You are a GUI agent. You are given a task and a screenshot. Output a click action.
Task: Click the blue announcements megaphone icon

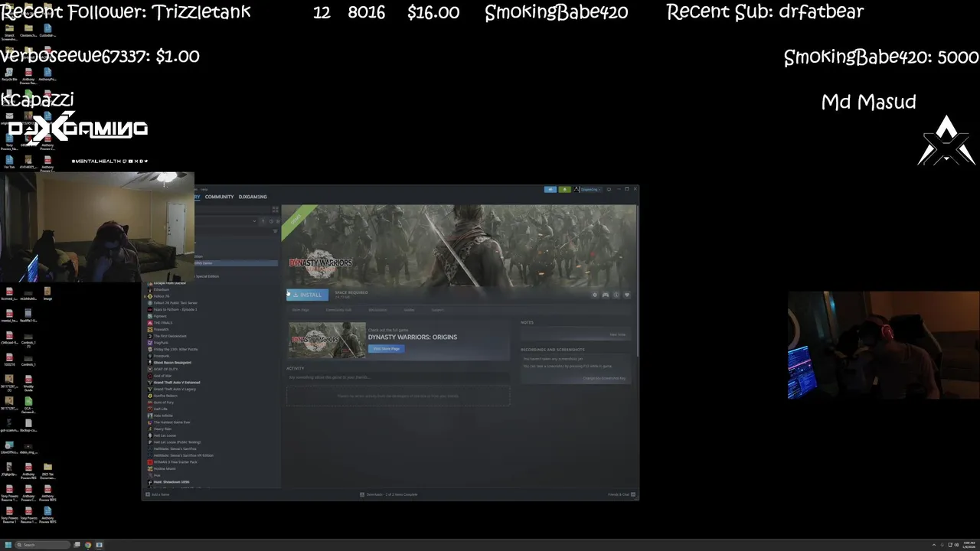click(x=550, y=189)
